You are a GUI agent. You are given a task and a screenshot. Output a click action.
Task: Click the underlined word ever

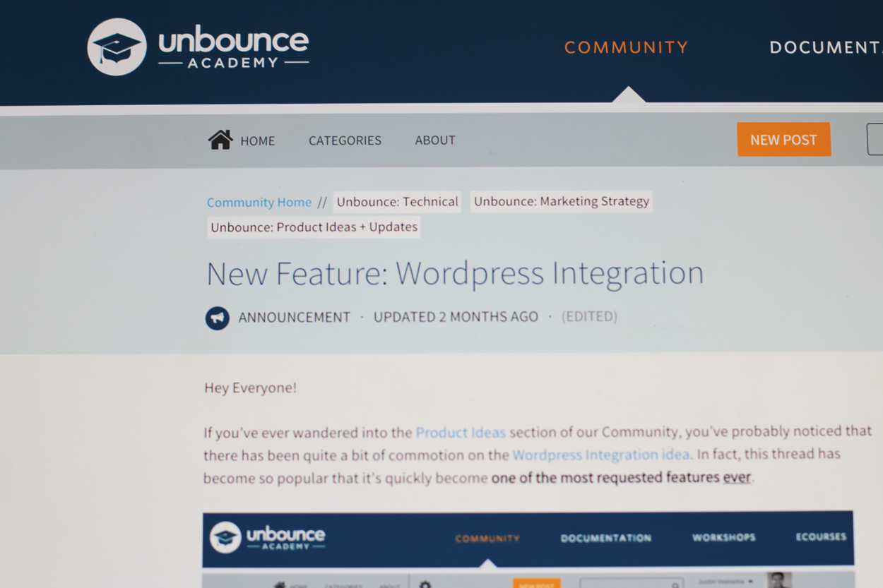point(737,477)
